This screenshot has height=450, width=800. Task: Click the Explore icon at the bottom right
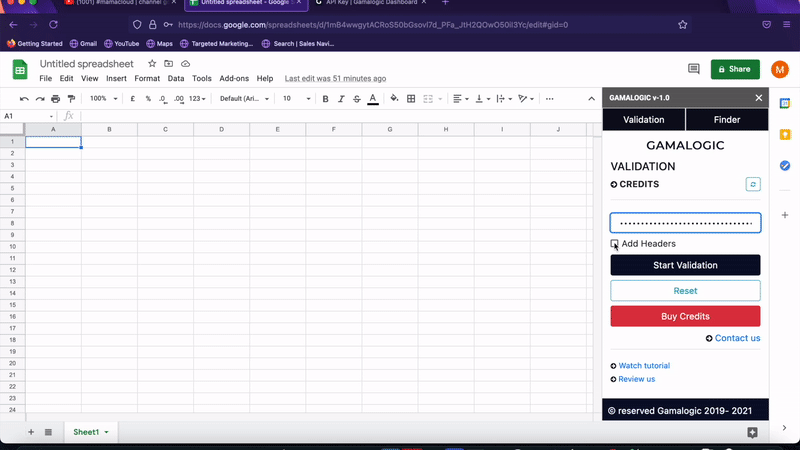752,433
